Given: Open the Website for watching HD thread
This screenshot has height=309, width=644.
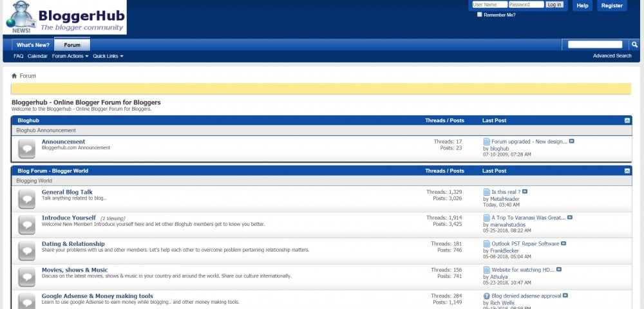Looking at the screenshot, I should [x=523, y=270].
